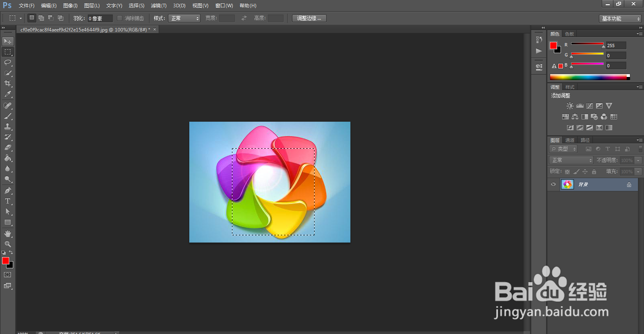Click the 调整边缘 refine edge button
Viewport: 644px width, 334px height.
pyautogui.click(x=309, y=18)
